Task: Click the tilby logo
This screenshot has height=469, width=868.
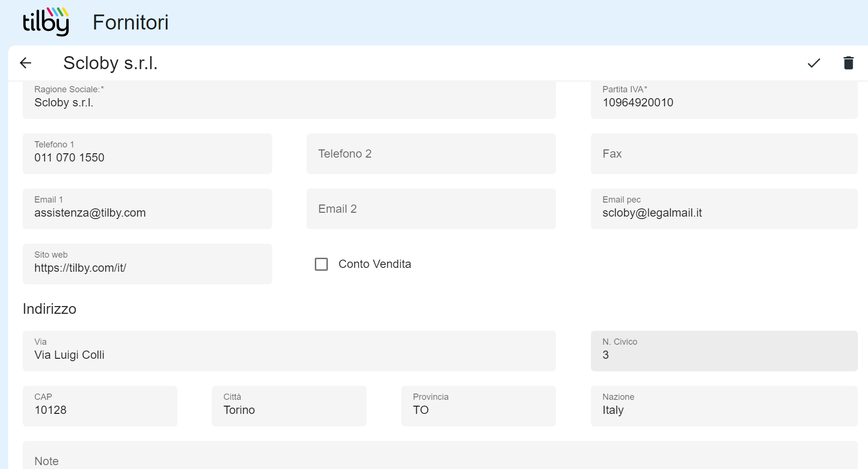Action: 46,22
